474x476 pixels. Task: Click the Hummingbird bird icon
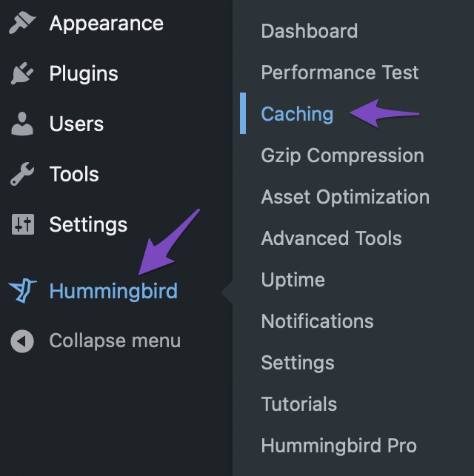pyautogui.click(x=22, y=290)
